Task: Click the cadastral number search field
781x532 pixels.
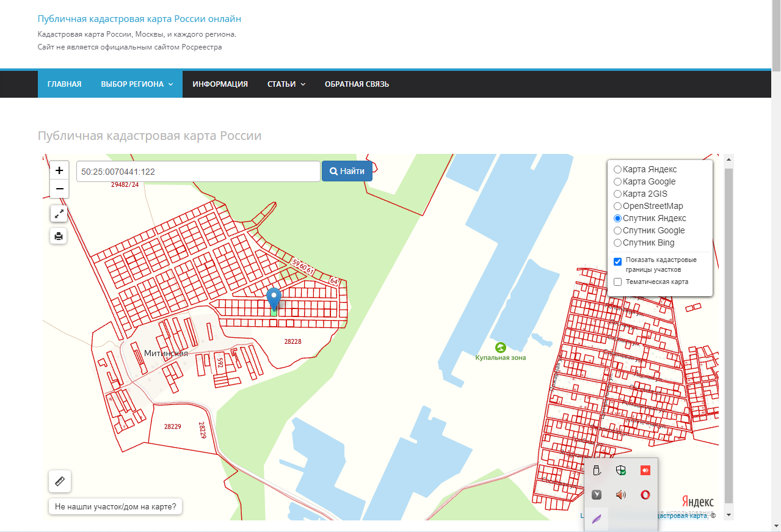Action: point(198,172)
